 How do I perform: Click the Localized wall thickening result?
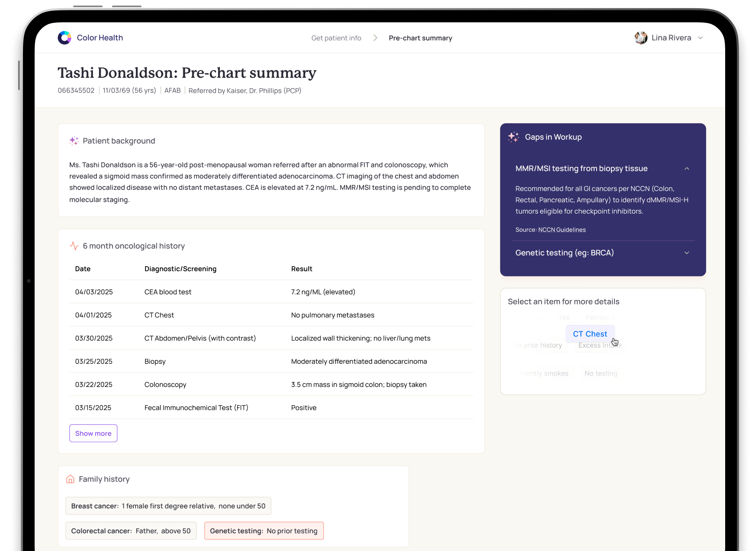click(x=361, y=338)
